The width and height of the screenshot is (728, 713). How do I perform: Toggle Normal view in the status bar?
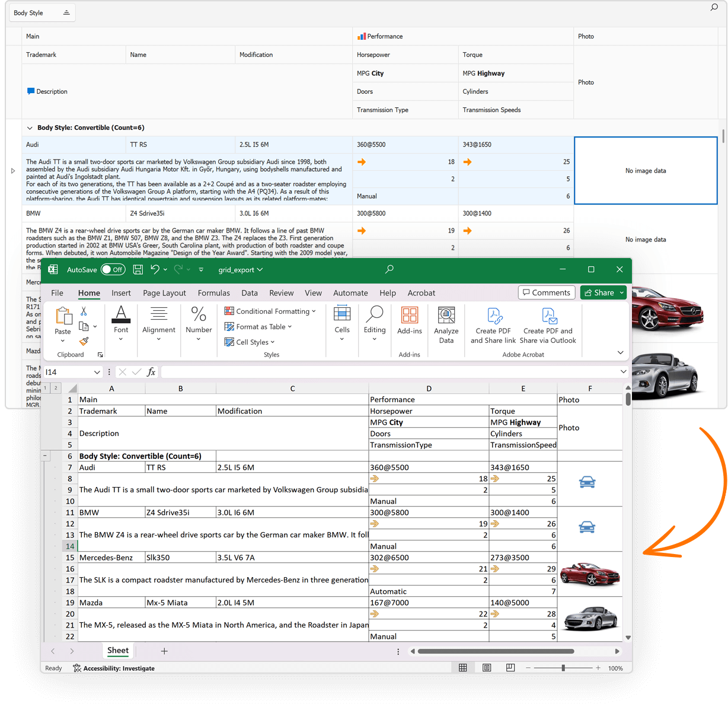[462, 667]
